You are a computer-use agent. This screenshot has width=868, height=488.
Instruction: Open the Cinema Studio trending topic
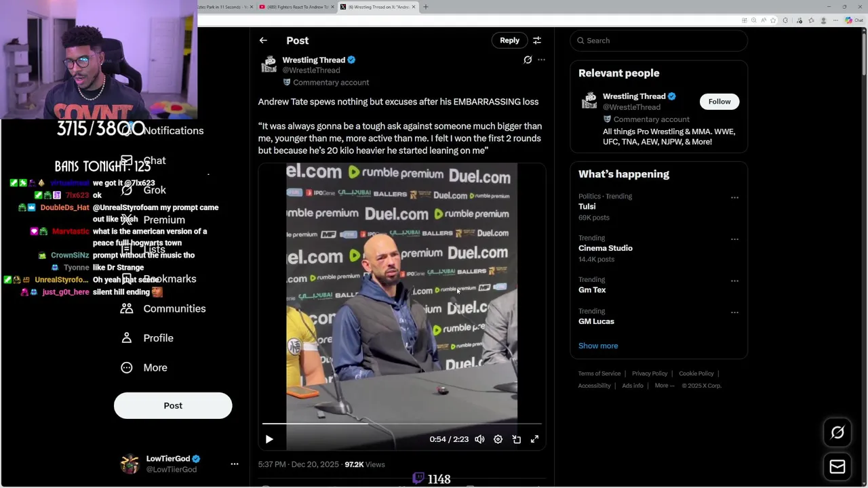point(606,248)
